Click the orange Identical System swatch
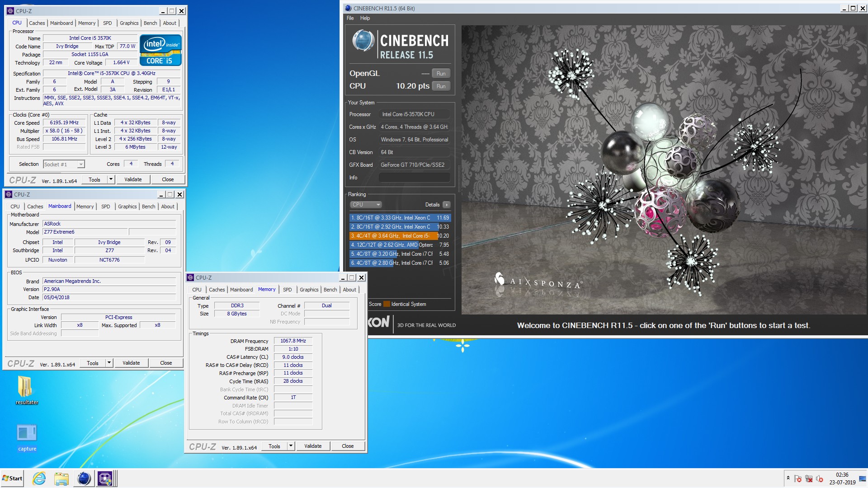 [387, 304]
